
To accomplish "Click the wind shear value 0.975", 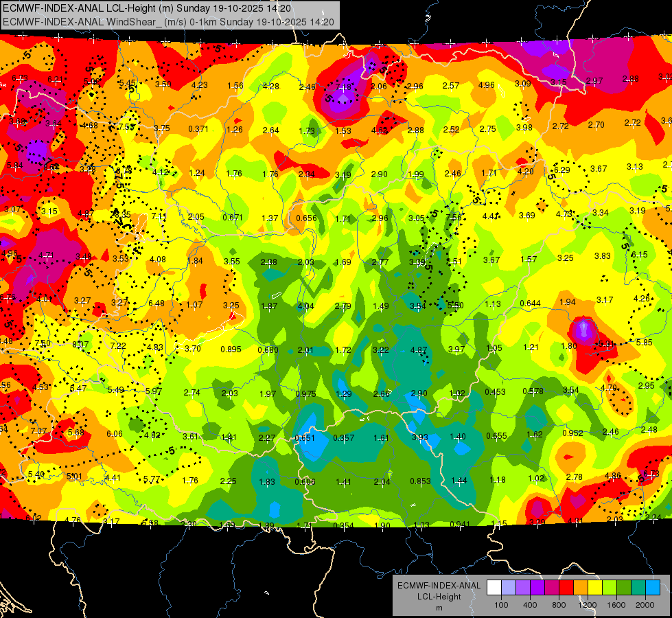I will [x=305, y=393].
